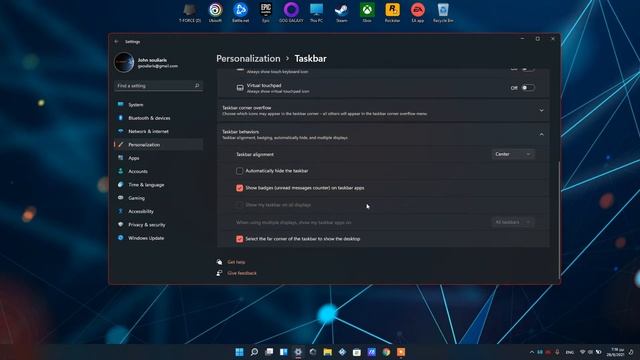Screen dimensions: 640x360
Task: Open the notifications bell in the tray
Action: (631, 352)
